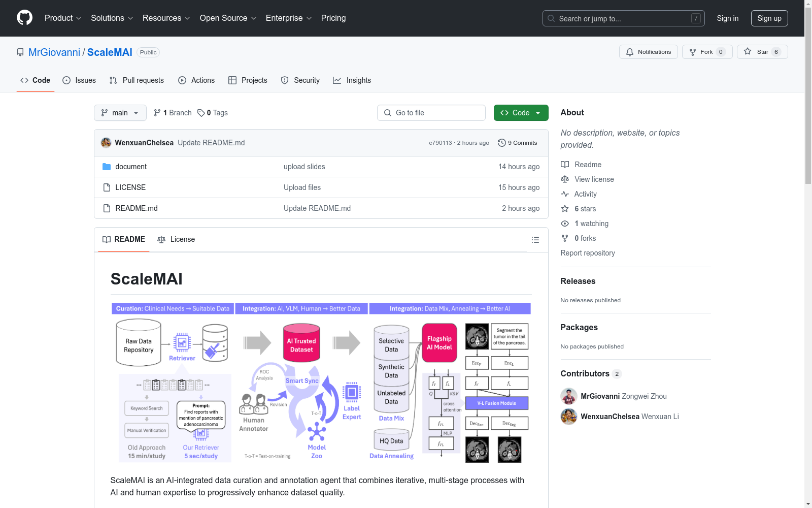This screenshot has height=508, width=812.
Task: Open the Upload files commit message
Action: pos(302,187)
